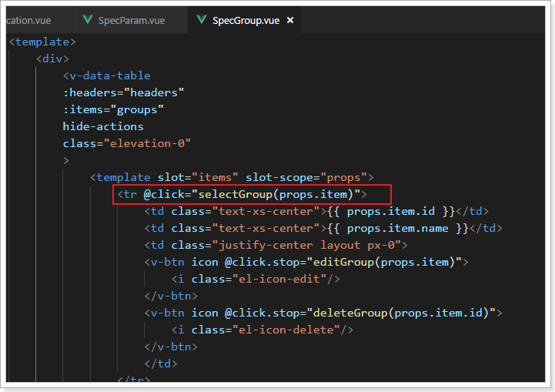The width and height of the screenshot is (555, 392).
Task: Click the Vue icon on SpecGroup.vue tab
Action: pyautogui.click(x=201, y=21)
